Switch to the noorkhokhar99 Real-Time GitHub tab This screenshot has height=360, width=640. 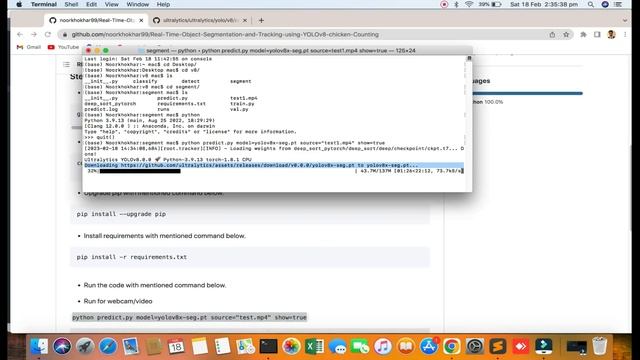(96, 20)
